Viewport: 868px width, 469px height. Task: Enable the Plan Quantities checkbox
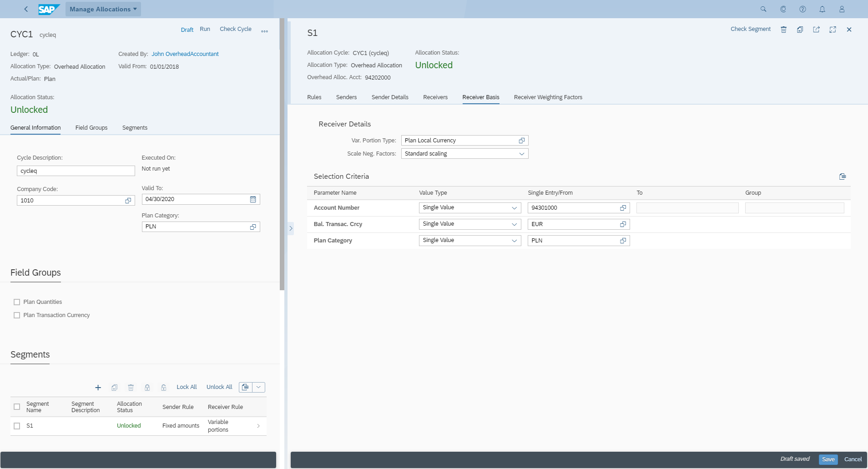click(x=17, y=302)
